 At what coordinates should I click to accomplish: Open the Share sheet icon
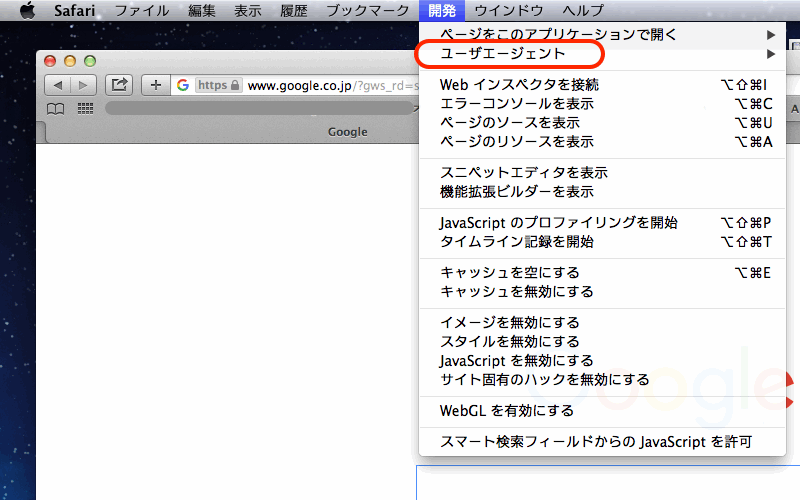[119, 85]
